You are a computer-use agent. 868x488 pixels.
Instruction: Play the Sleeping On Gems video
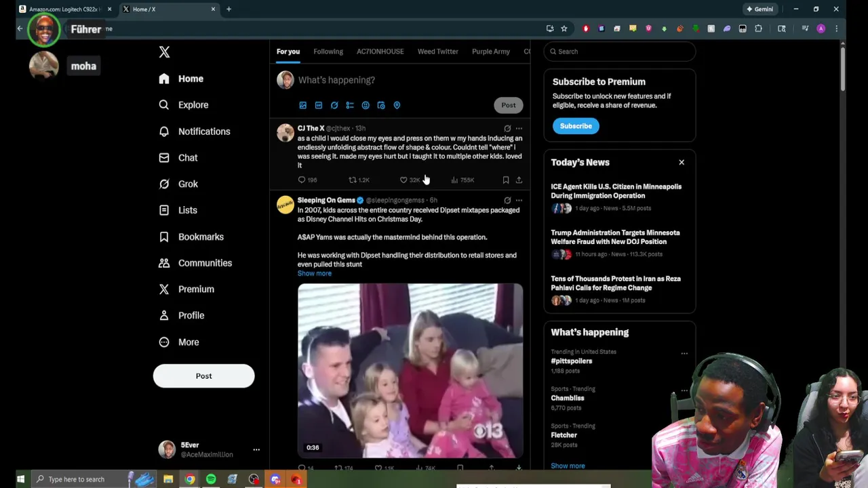pos(410,371)
